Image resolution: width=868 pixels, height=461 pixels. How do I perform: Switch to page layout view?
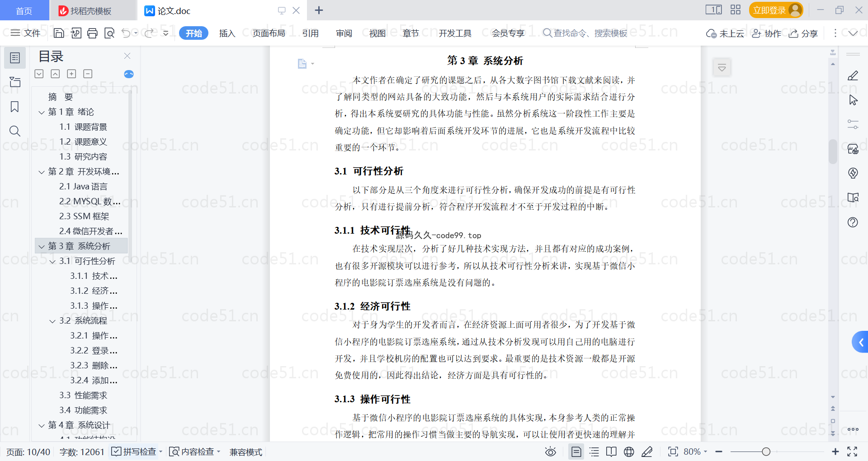(576, 452)
